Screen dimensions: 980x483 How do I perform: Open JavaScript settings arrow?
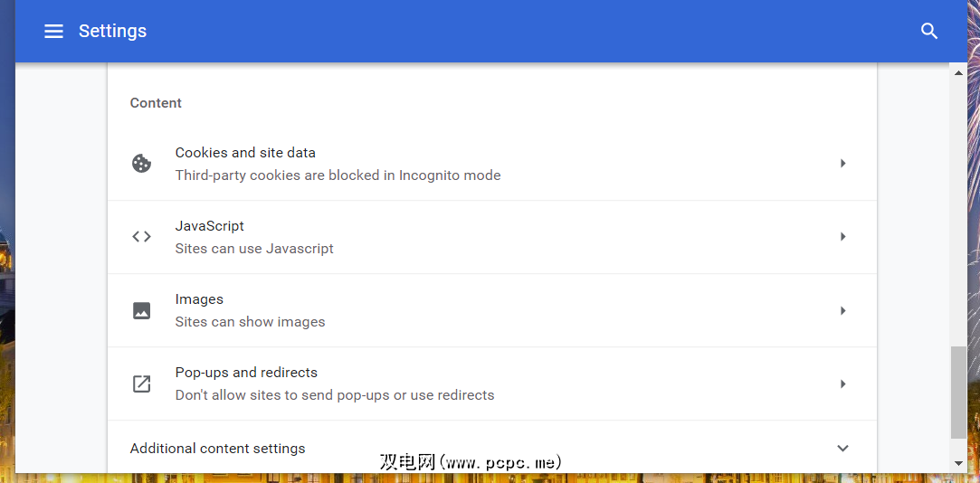pyautogui.click(x=842, y=237)
